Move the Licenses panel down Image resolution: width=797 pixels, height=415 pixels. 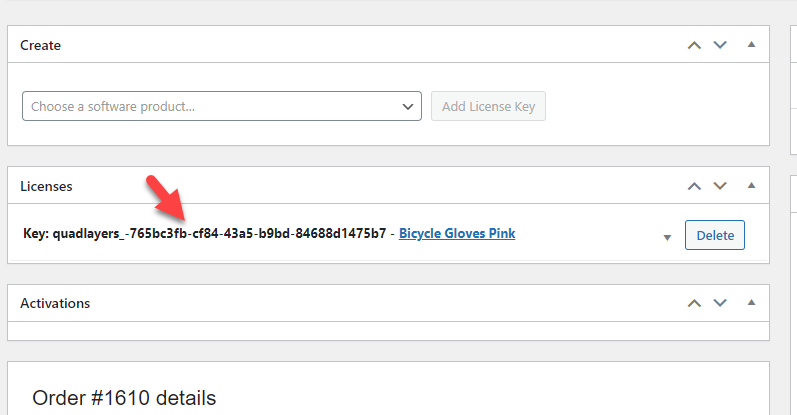click(720, 186)
